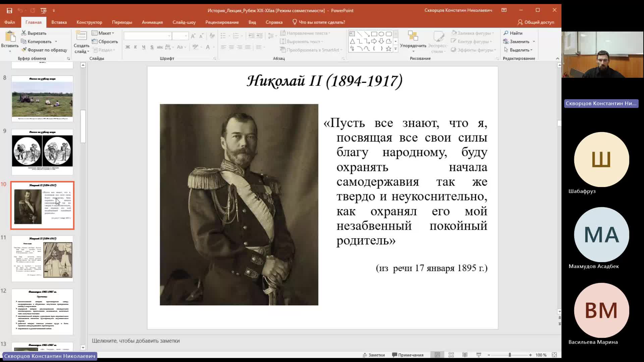
Task: Click the Копировать (Copy) button
Action: pyautogui.click(x=36, y=42)
